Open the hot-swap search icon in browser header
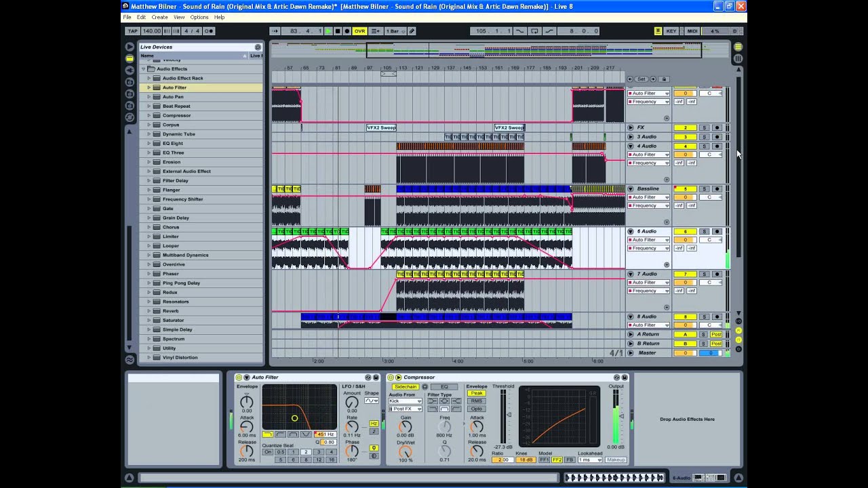The height and width of the screenshot is (488, 868). pyautogui.click(x=258, y=47)
